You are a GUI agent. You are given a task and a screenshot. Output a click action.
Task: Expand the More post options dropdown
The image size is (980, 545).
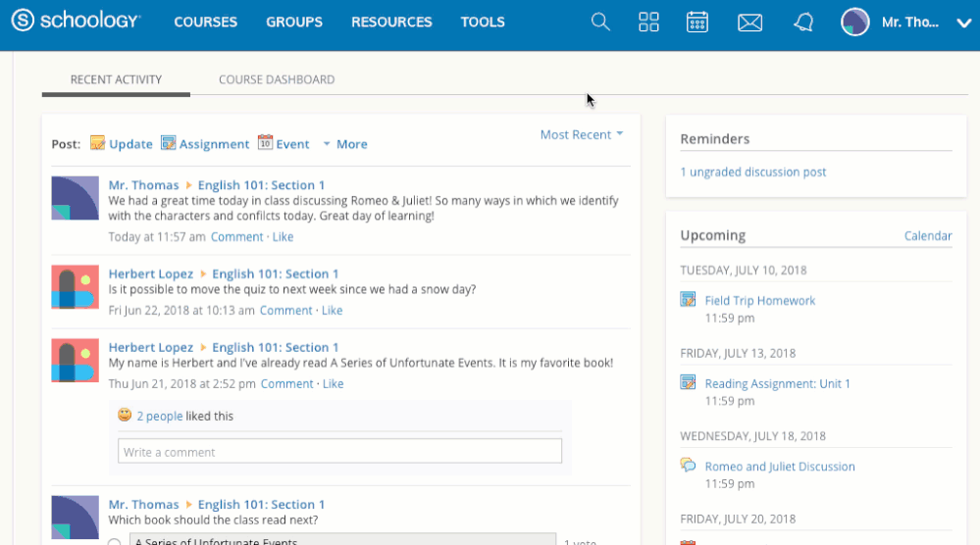pyautogui.click(x=344, y=144)
